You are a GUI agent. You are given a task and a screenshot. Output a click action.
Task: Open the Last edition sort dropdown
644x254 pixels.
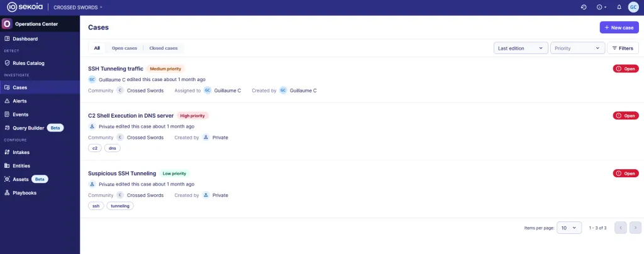coord(521,48)
